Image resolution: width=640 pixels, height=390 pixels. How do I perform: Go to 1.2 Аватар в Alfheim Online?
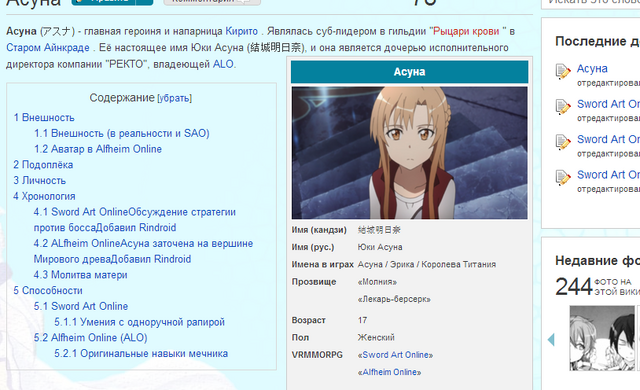pos(98,149)
